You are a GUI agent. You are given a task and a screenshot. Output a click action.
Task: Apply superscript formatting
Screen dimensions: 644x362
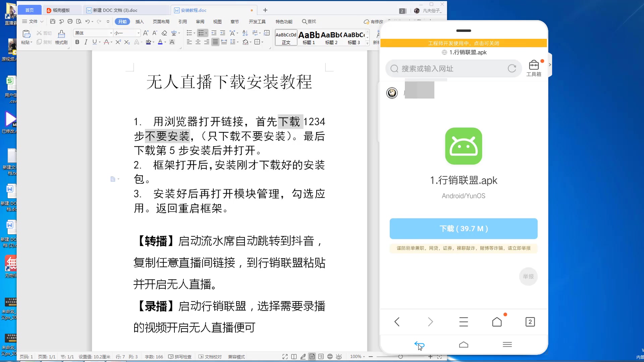[x=118, y=42]
